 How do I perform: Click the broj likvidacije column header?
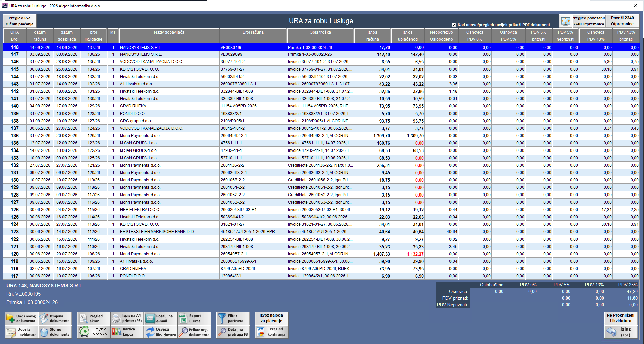click(93, 36)
